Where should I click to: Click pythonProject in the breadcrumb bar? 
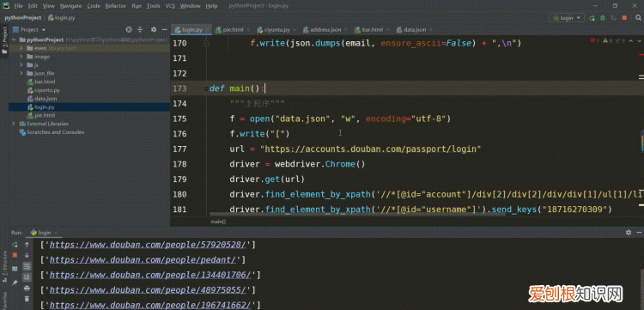(23, 18)
